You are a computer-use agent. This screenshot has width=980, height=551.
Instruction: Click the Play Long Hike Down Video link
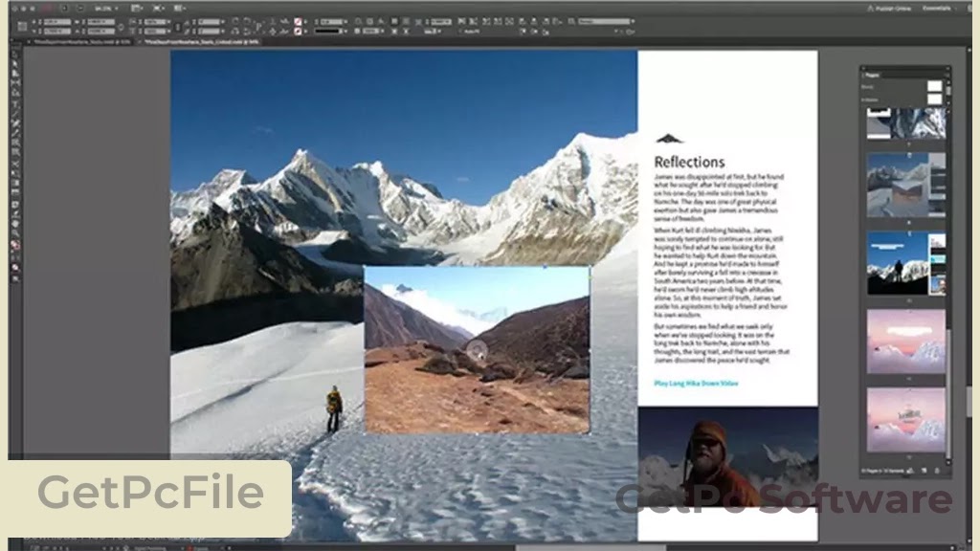pos(696,383)
